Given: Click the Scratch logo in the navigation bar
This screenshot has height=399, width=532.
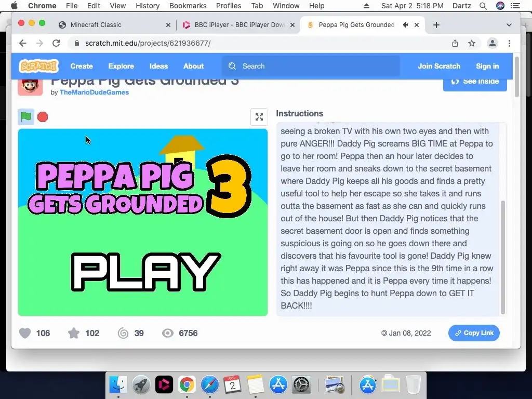Looking at the screenshot, I should [38, 66].
